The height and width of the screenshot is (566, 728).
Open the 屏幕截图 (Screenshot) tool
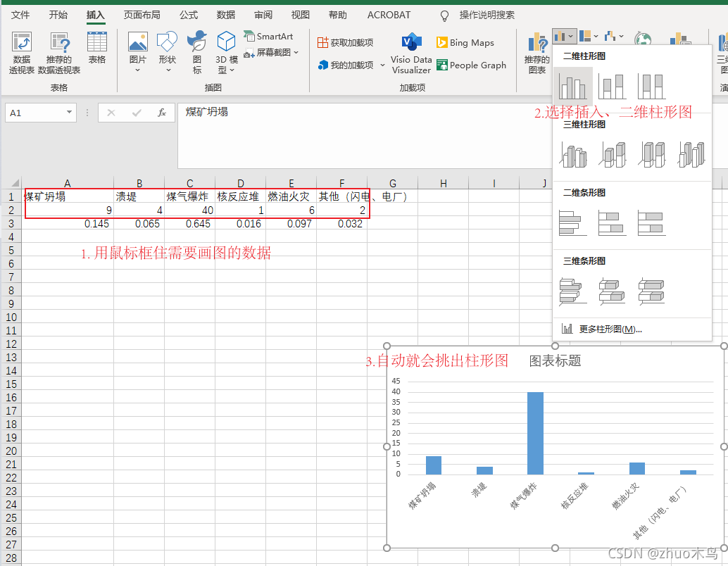click(x=270, y=52)
